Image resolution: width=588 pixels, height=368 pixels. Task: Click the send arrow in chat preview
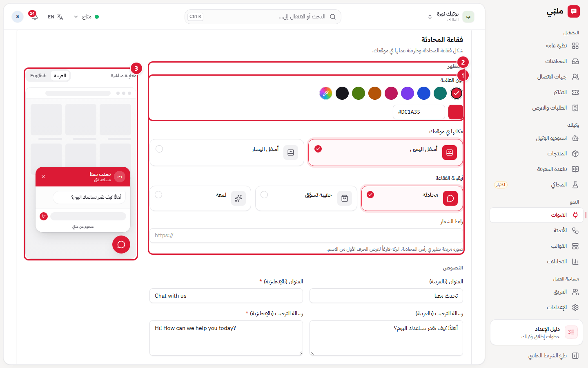[x=44, y=216]
